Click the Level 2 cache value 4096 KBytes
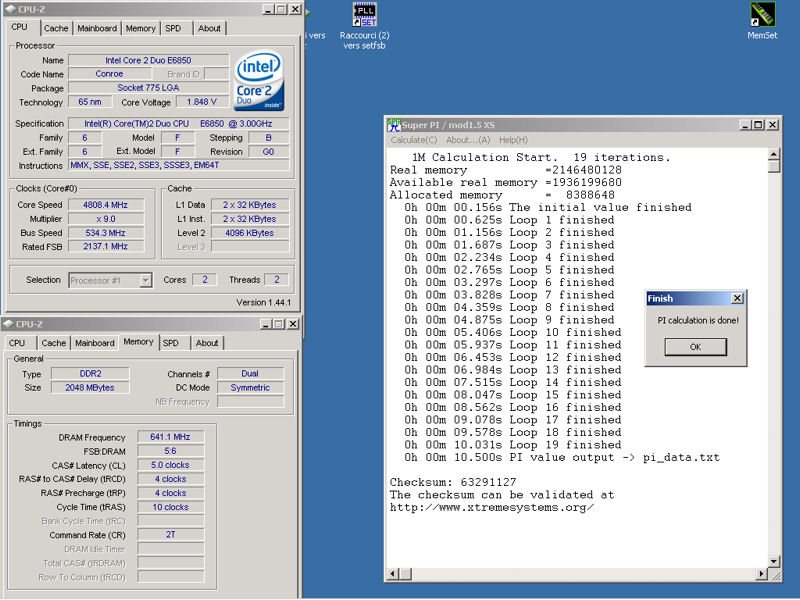The width and height of the screenshot is (800, 600). 250,233
